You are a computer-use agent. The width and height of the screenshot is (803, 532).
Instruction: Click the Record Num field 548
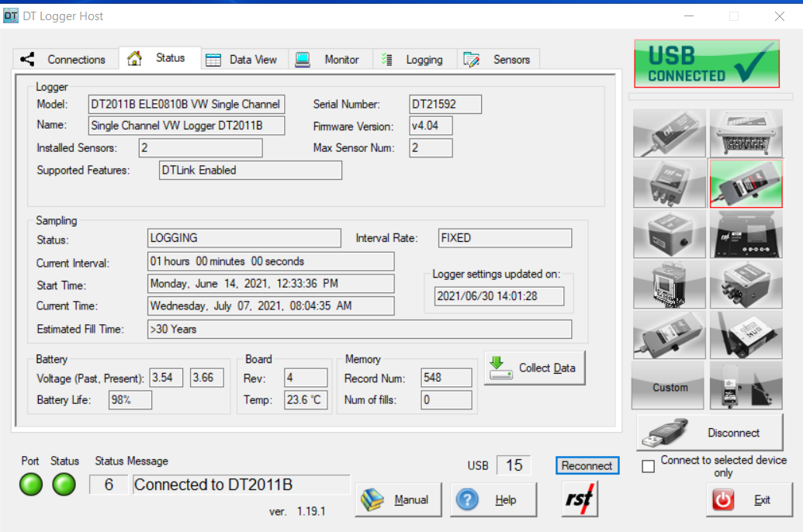(x=447, y=378)
